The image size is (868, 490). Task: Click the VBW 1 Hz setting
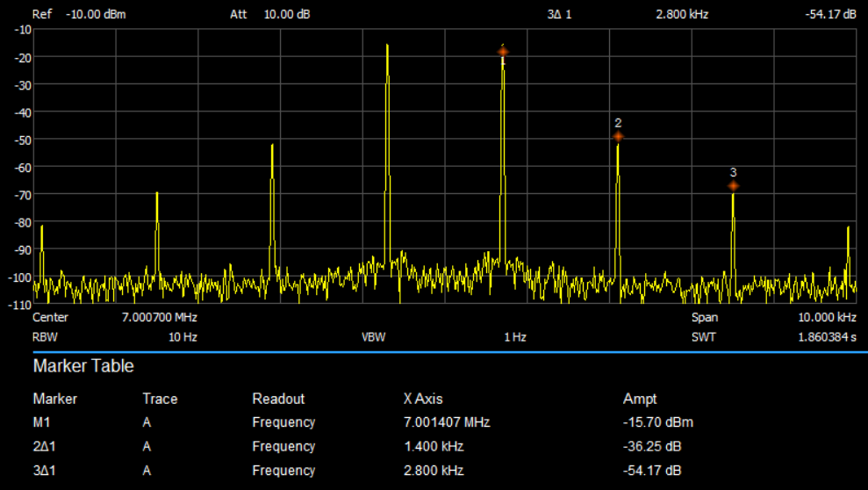click(x=514, y=337)
